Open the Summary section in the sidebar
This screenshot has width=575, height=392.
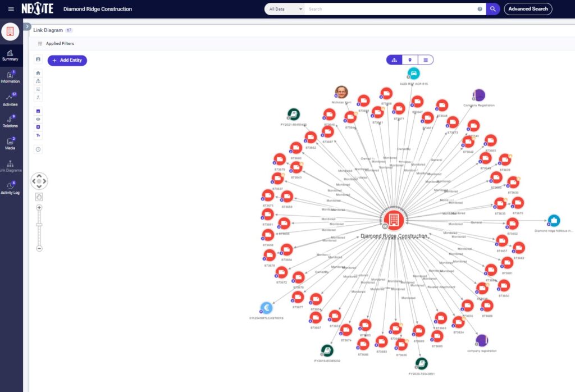click(x=10, y=56)
